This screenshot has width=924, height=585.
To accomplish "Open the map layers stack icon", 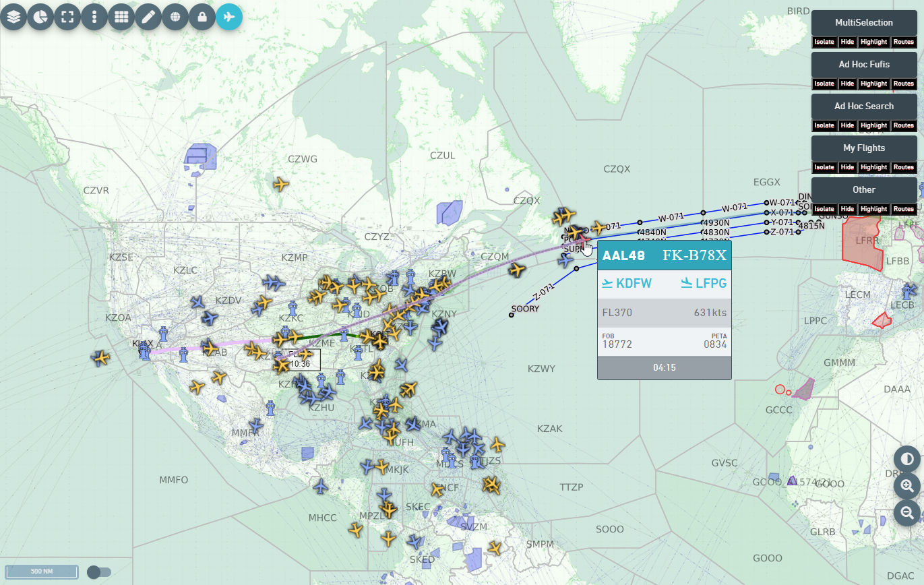I will pos(13,17).
